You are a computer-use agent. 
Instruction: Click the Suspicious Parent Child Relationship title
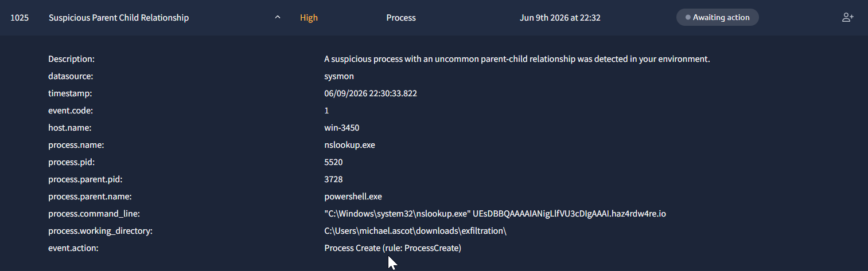click(119, 18)
